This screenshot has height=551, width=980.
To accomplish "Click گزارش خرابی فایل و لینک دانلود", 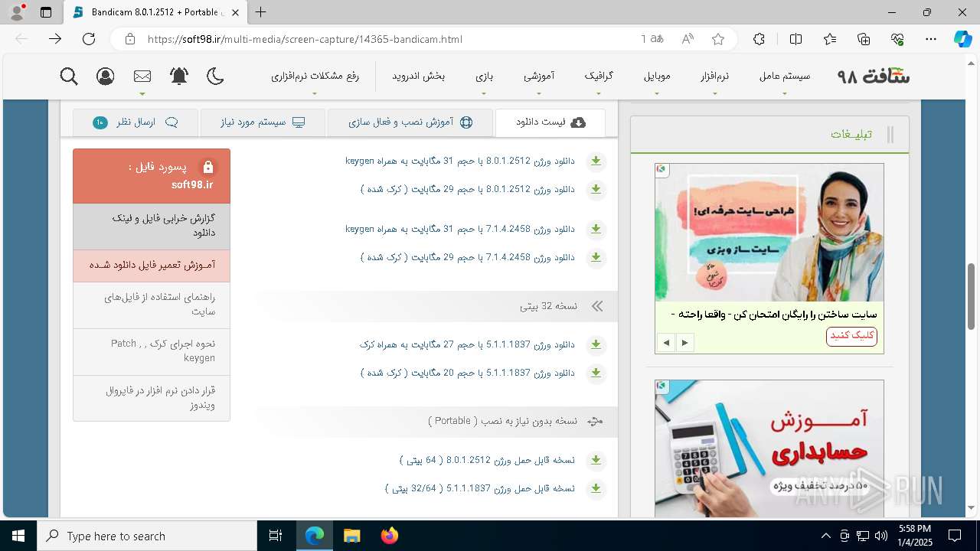I will pyautogui.click(x=152, y=226).
